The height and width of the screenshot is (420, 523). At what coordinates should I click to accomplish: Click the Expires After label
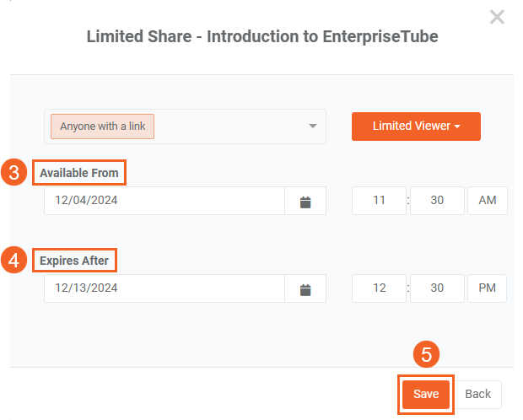pos(74,261)
